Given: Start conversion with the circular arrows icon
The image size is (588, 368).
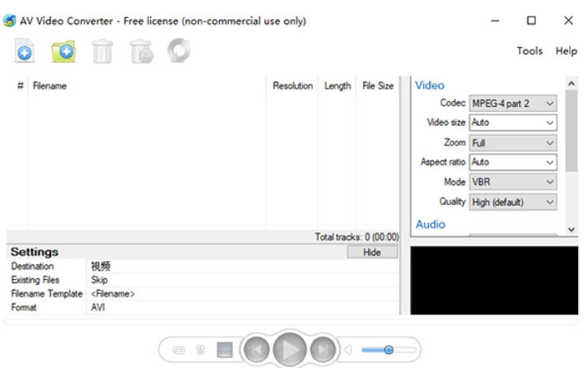Looking at the screenshot, I should coord(179,51).
